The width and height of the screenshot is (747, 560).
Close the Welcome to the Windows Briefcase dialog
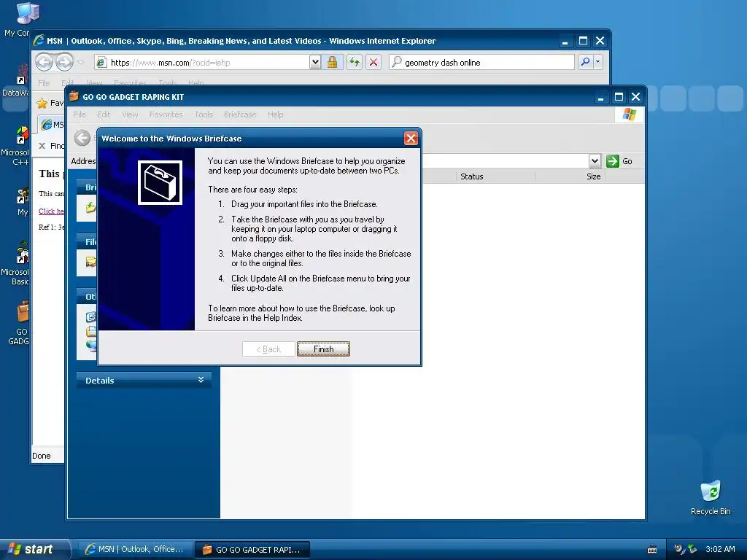(411, 138)
